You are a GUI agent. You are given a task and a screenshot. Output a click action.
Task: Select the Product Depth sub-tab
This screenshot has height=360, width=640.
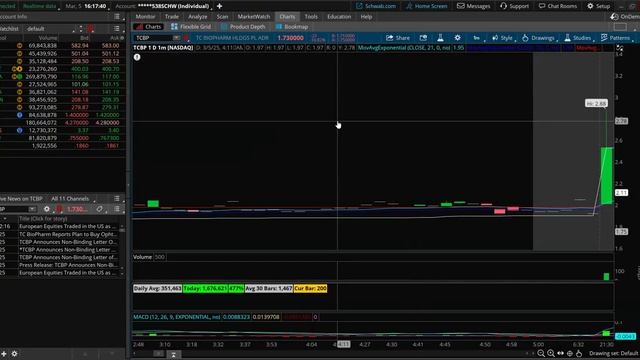pyautogui.click(x=243, y=27)
